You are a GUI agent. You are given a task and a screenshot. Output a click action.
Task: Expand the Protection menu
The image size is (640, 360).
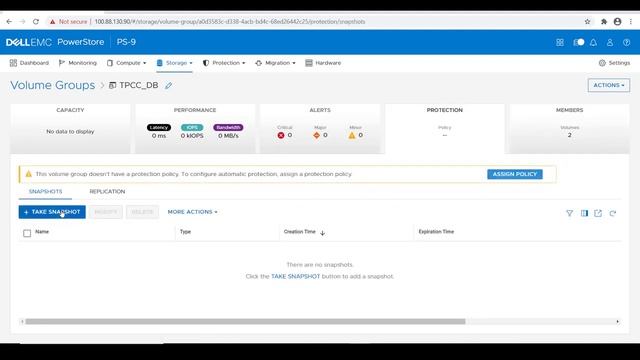(x=224, y=63)
